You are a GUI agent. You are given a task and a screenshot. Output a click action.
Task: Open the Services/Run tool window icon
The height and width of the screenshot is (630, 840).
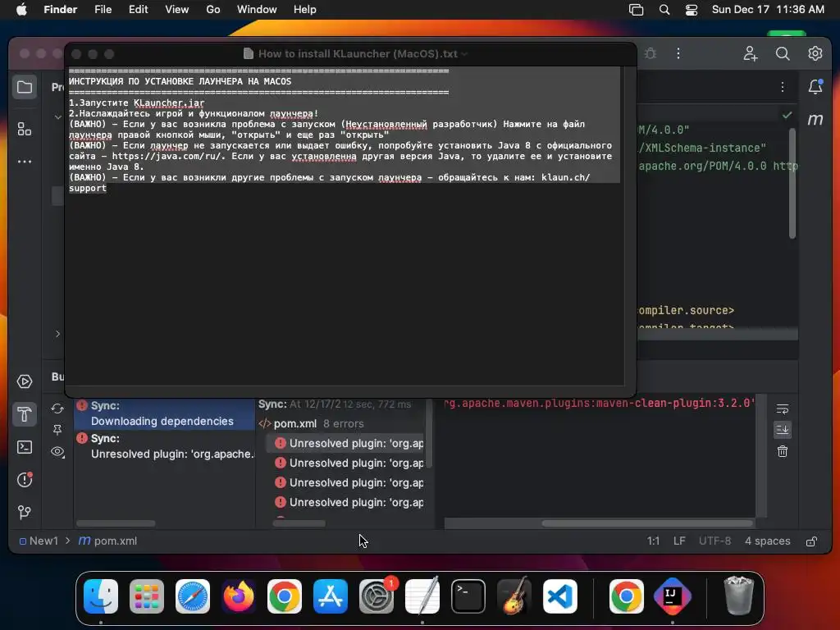[25, 381]
